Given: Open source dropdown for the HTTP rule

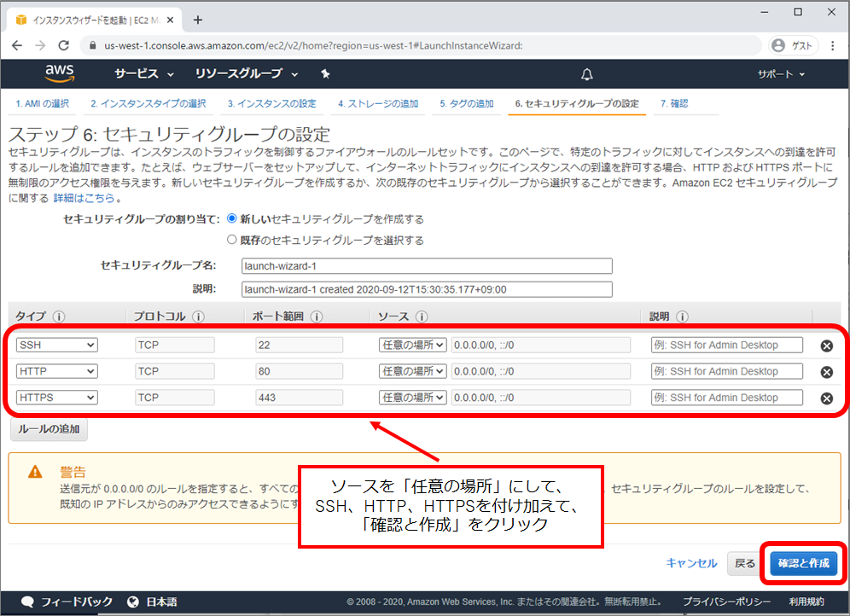Looking at the screenshot, I should (413, 371).
